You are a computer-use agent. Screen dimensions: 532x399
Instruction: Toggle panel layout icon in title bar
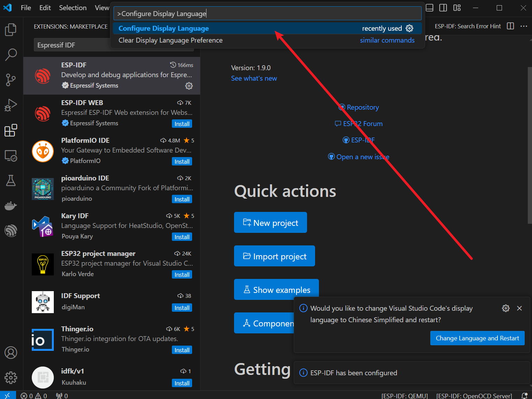[430, 8]
